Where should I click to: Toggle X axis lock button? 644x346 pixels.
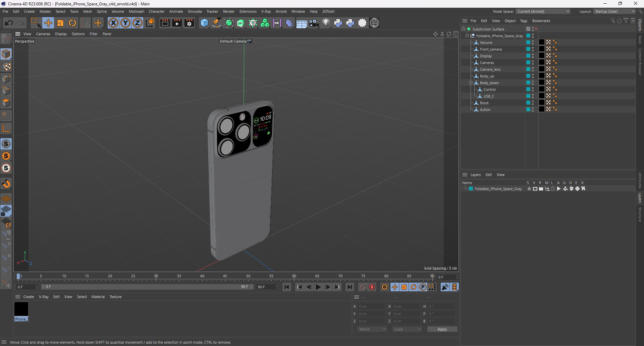(x=113, y=23)
